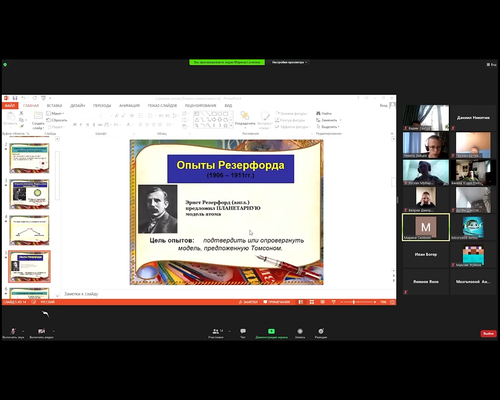Click Zoom view layout button top right
Image resolution: width=500 pixels, height=400 pixels.
point(492,65)
